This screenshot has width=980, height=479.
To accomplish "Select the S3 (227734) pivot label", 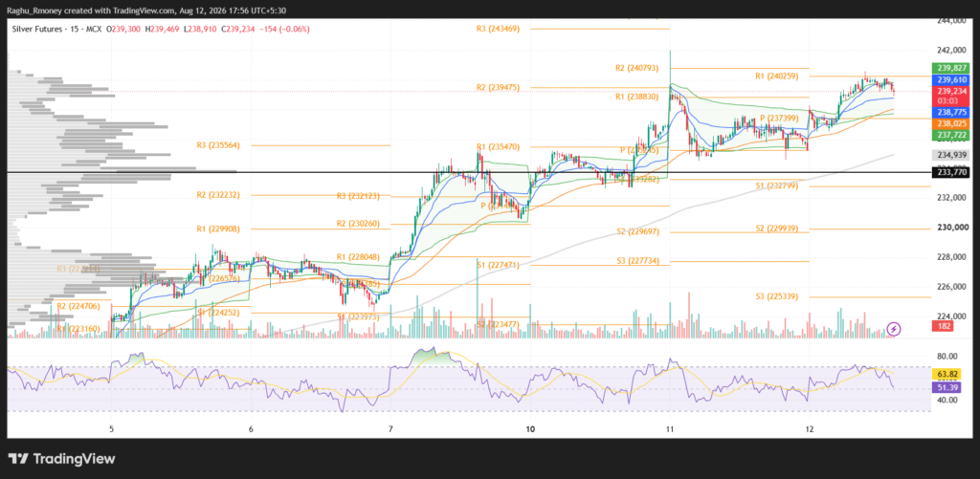I will tap(637, 260).
